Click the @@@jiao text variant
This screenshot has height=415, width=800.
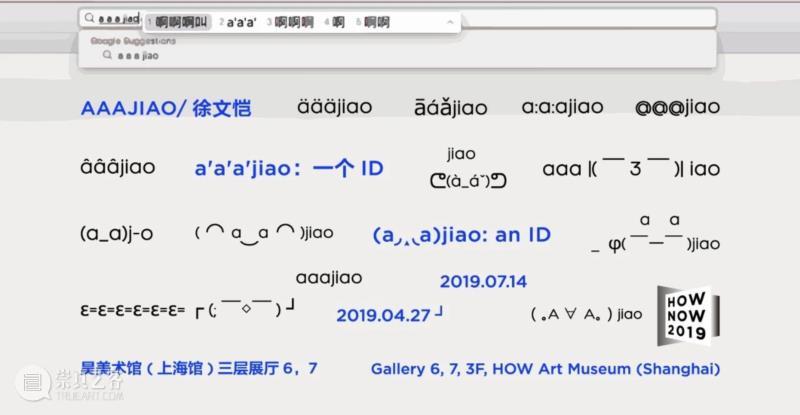click(x=678, y=107)
